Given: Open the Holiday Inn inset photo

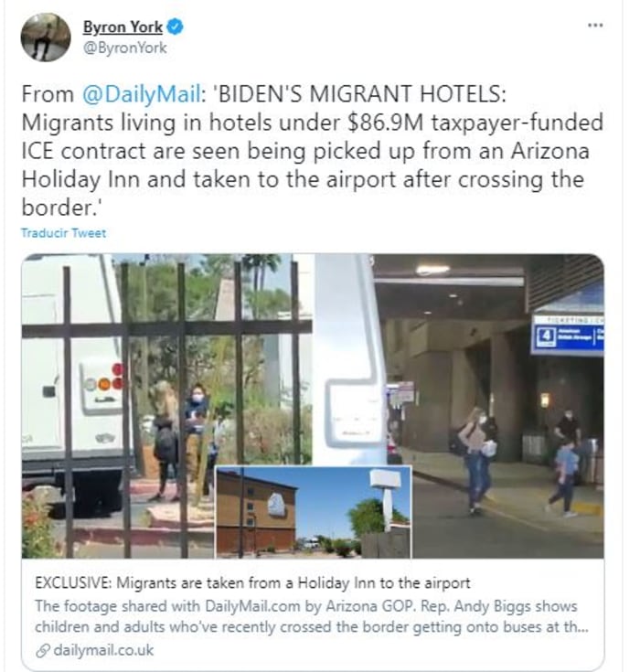Looking at the screenshot, I should [x=314, y=512].
